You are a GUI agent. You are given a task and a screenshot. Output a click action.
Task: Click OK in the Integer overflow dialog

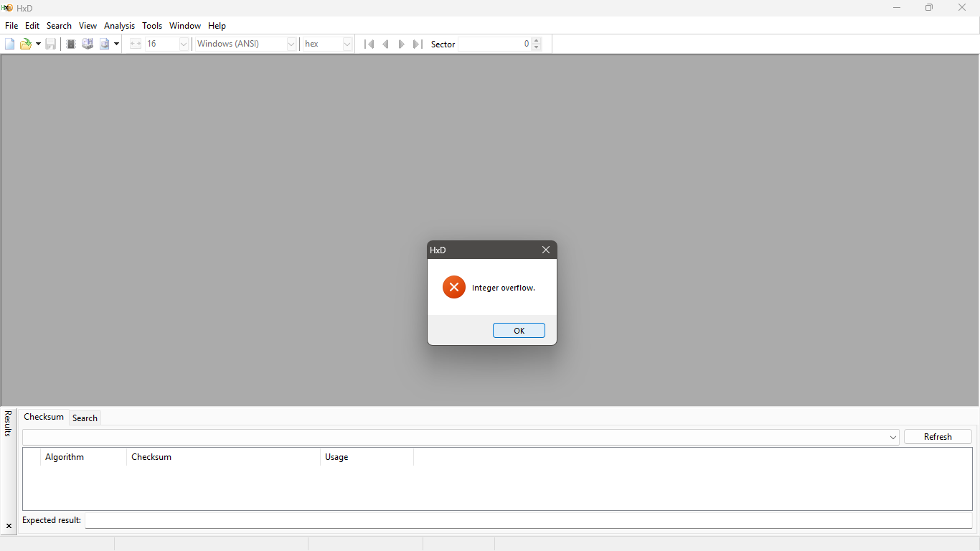click(519, 331)
